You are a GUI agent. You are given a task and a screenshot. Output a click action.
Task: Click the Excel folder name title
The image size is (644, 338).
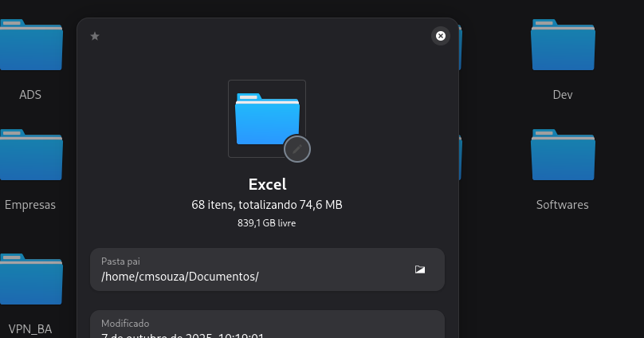pos(267,184)
